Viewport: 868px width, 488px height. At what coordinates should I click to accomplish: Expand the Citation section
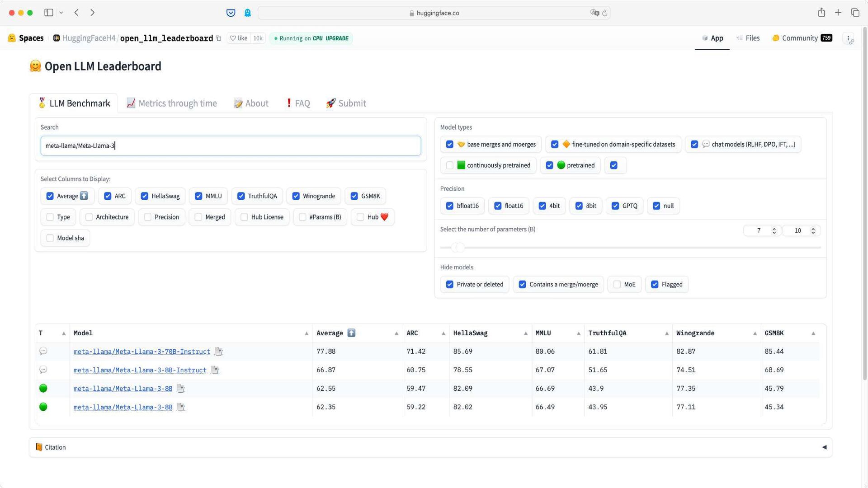coord(430,447)
